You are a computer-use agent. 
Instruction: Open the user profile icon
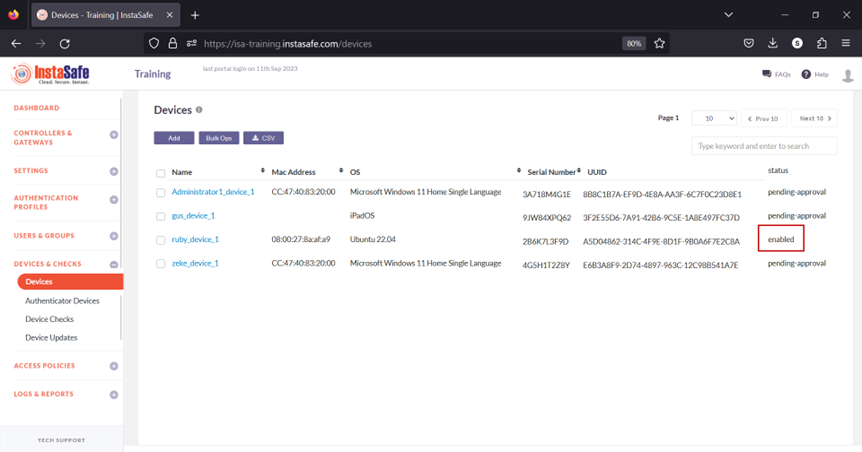[x=848, y=75]
